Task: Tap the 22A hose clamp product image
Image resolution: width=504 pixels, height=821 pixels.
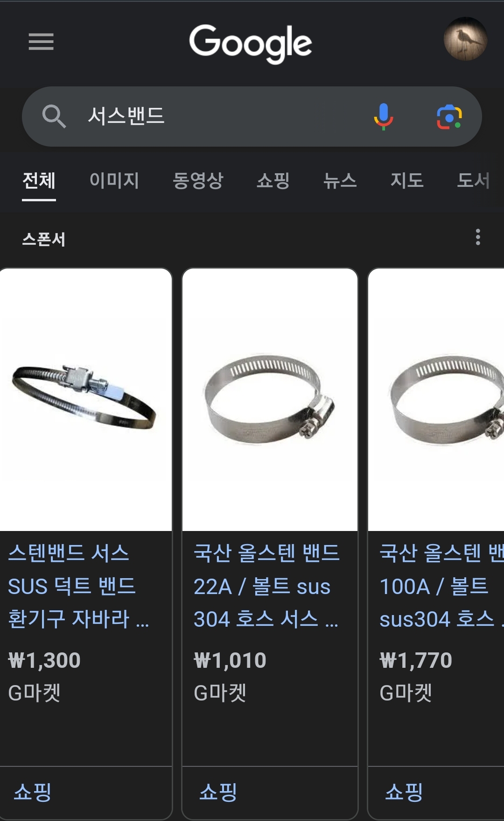Action: coord(270,400)
